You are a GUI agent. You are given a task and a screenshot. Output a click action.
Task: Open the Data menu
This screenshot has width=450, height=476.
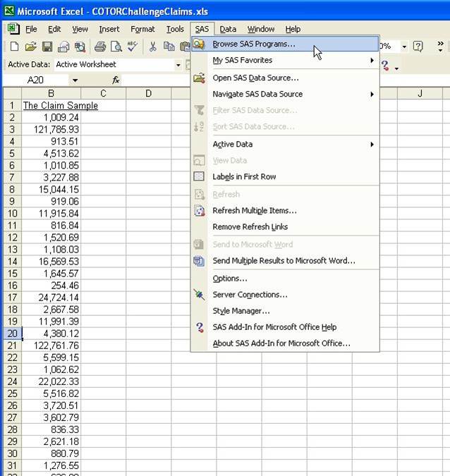pos(228,29)
